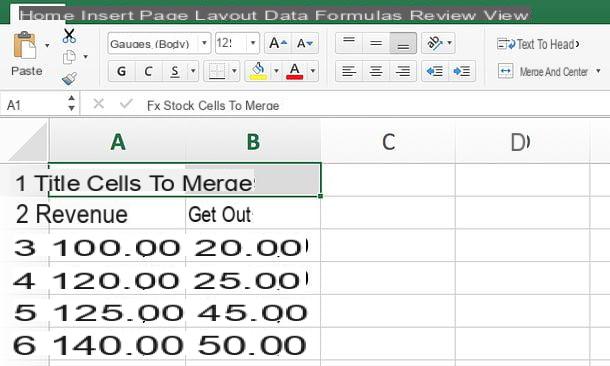610x366 pixels.
Task: Click the Paste clipboard icon
Action: point(24,46)
